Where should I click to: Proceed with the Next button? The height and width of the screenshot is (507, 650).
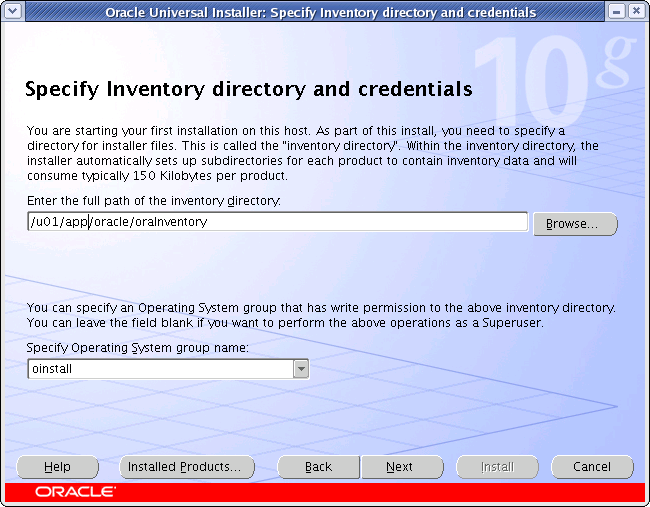coord(402,467)
